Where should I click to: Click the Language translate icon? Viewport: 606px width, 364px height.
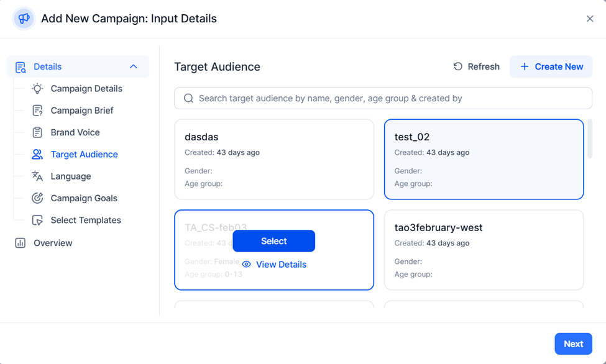click(x=37, y=176)
